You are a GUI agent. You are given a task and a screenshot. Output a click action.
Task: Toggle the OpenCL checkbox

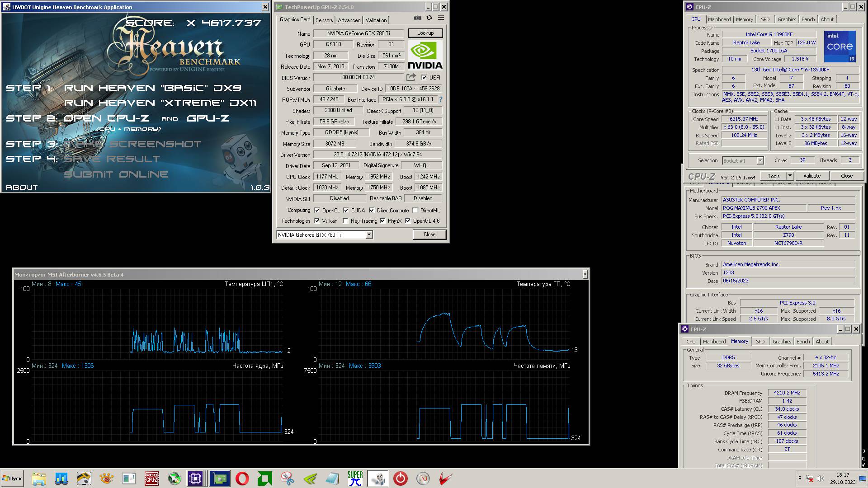click(x=317, y=211)
